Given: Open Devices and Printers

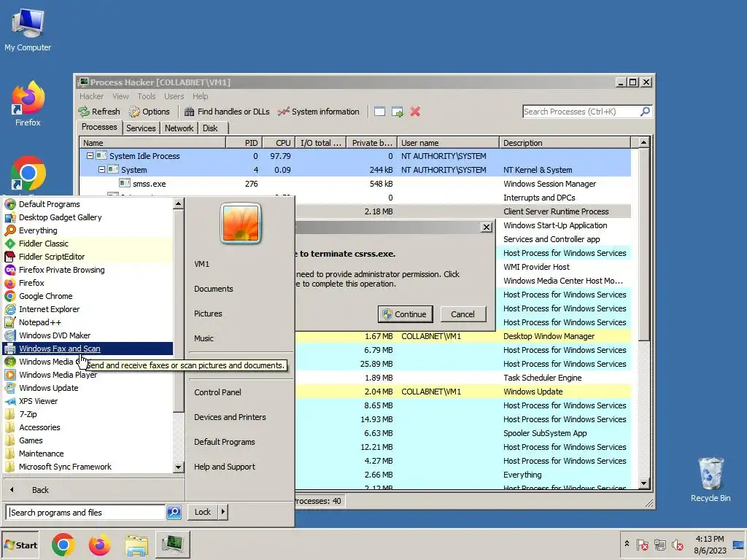Looking at the screenshot, I should pos(230,417).
